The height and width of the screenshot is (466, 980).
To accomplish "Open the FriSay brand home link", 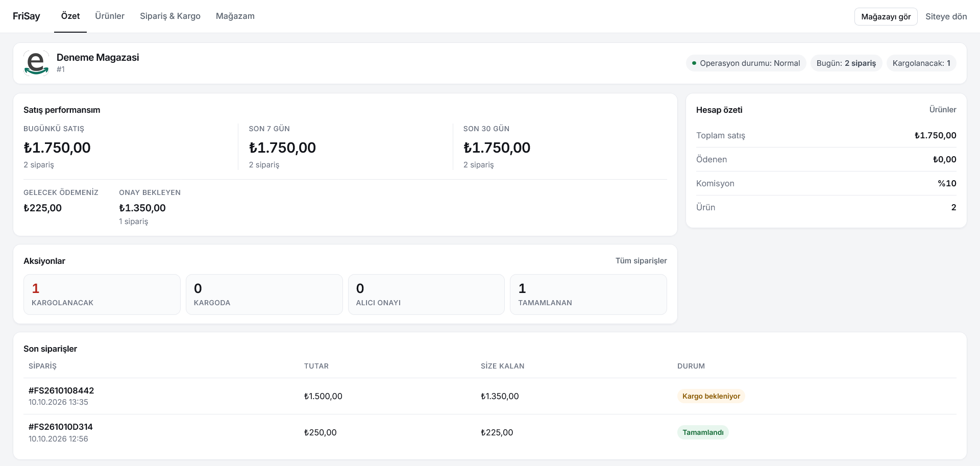I will (x=27, y=16).
